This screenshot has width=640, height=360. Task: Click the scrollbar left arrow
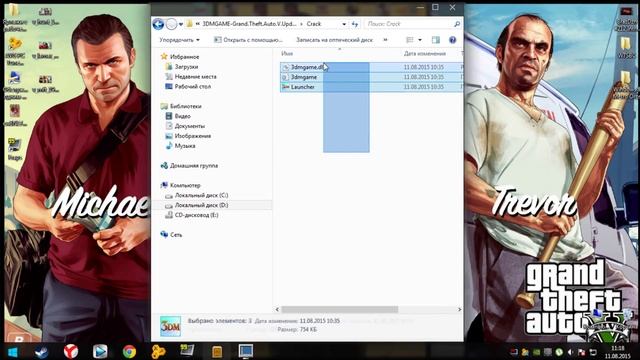[278, 309]
